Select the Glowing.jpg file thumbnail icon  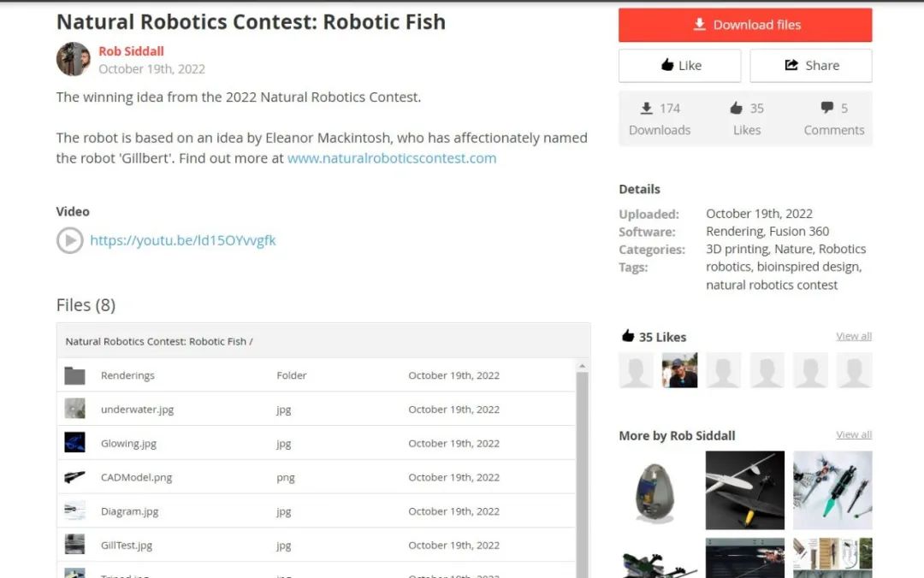point(75,443)
